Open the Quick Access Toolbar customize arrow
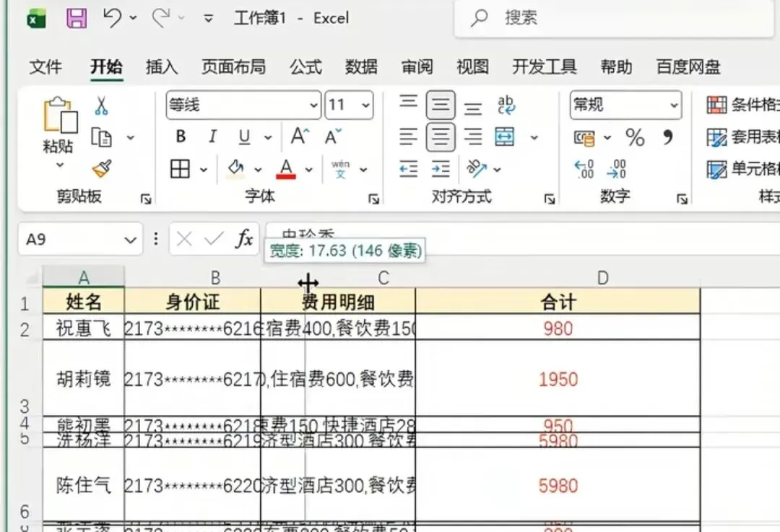The height and width of the screenshot is (532, 780). 209,19
